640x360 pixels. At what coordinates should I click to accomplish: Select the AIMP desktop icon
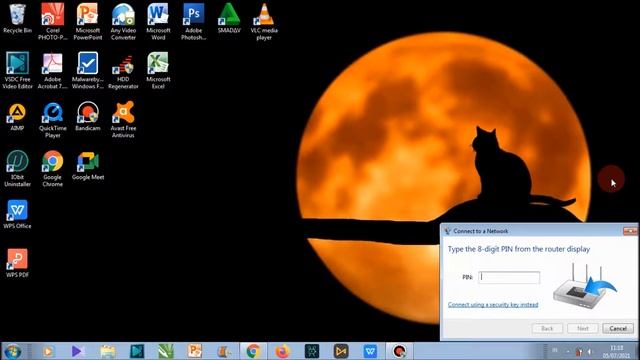[17, 117]
